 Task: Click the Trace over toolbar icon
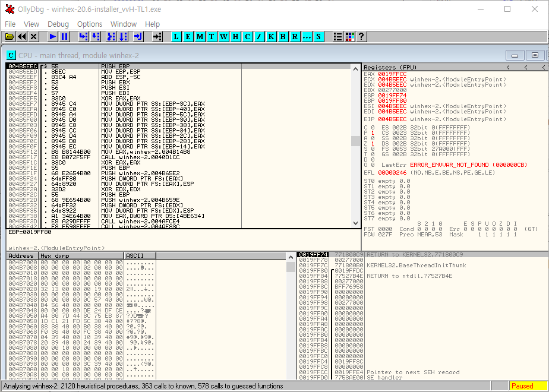[123, 36]
